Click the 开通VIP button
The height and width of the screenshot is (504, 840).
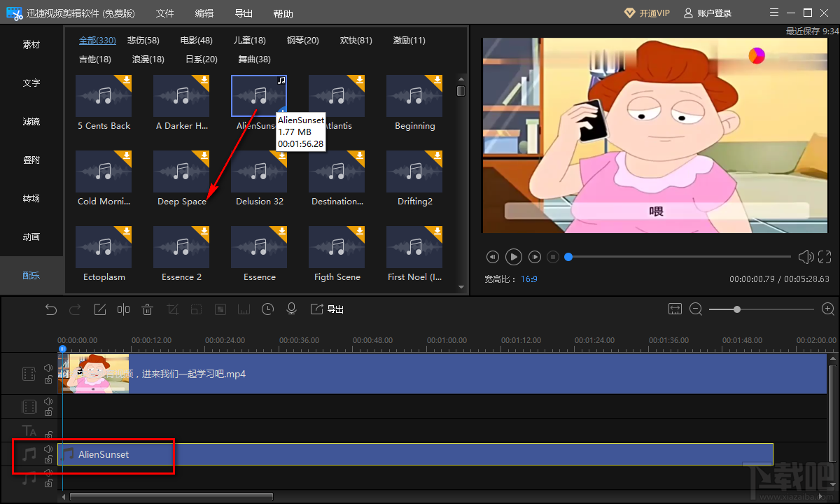pyautogui.click(x=646, y=13)
